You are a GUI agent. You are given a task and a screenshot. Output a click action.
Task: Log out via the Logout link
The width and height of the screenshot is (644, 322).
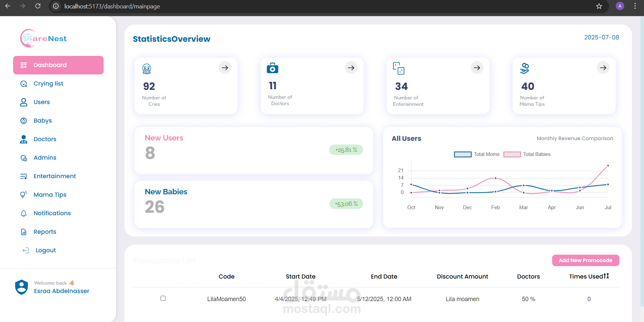coord(45,250)
